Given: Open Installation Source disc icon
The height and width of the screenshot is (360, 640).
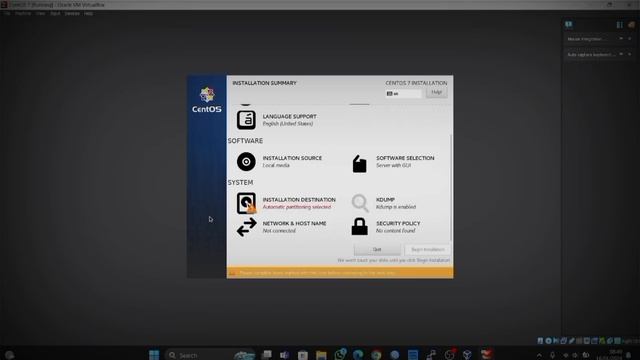Looking at the screenshot, I should click(246, 162).
